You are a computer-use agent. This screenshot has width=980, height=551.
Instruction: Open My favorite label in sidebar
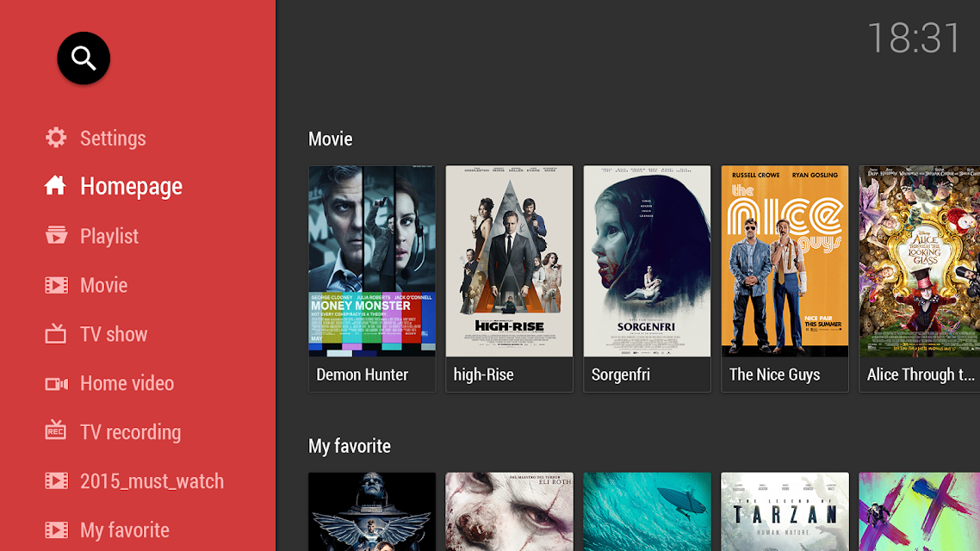pyautogui.click(x=125, y=530)
